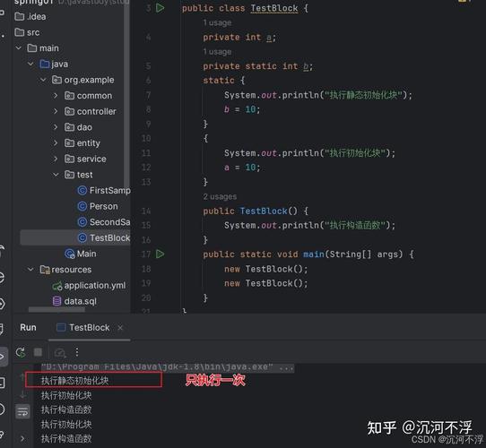Click the application.yml Spring icon

(57, 286)
